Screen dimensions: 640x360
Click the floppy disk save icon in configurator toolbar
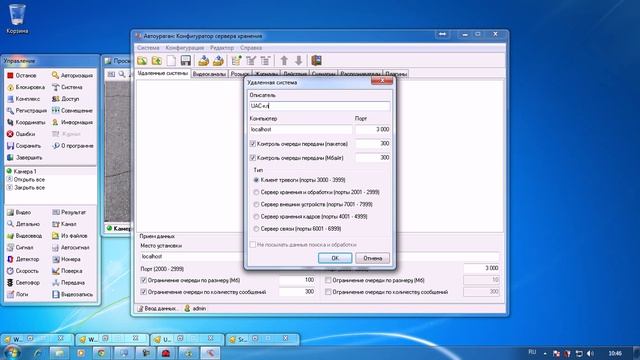[x=186, y=61]
